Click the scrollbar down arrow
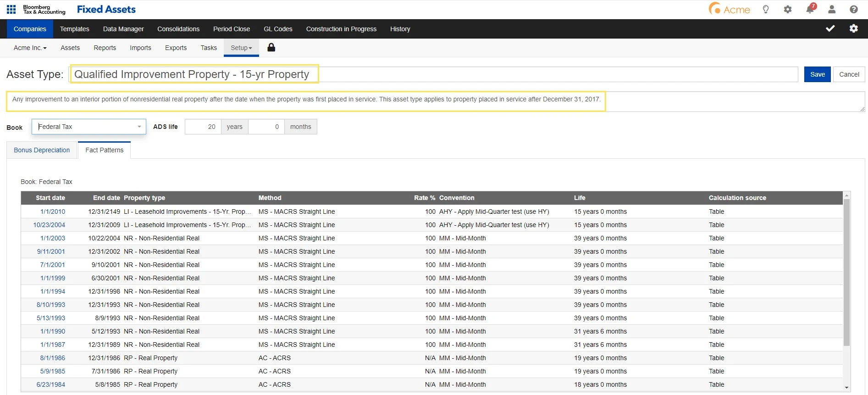This screenshot has width=868, height=395. tap(847, 388)
